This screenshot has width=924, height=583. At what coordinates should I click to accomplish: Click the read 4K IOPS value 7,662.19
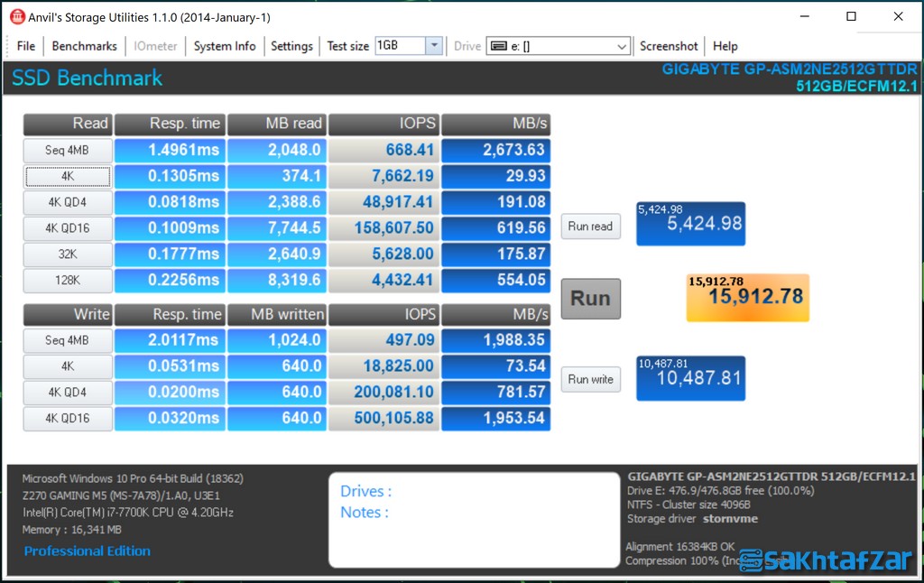tap(383, 176)
